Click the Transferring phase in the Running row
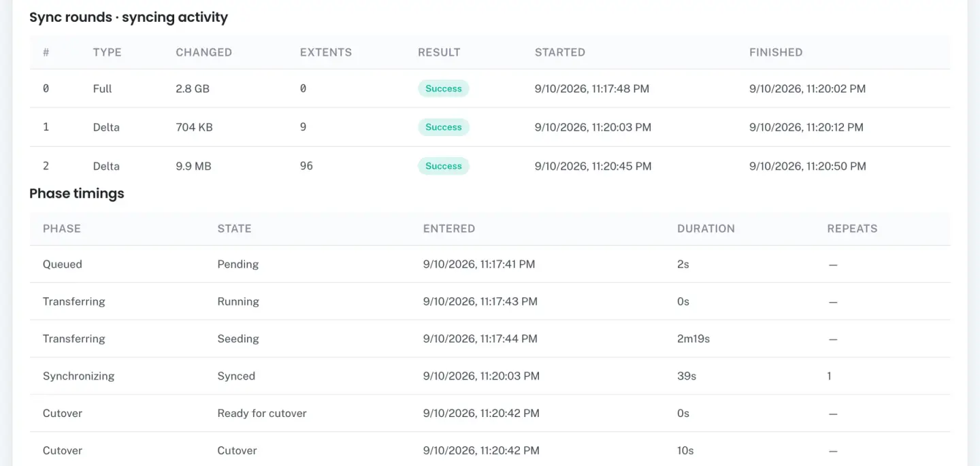The height and width of the screenshot is (466, 980). 74,301
